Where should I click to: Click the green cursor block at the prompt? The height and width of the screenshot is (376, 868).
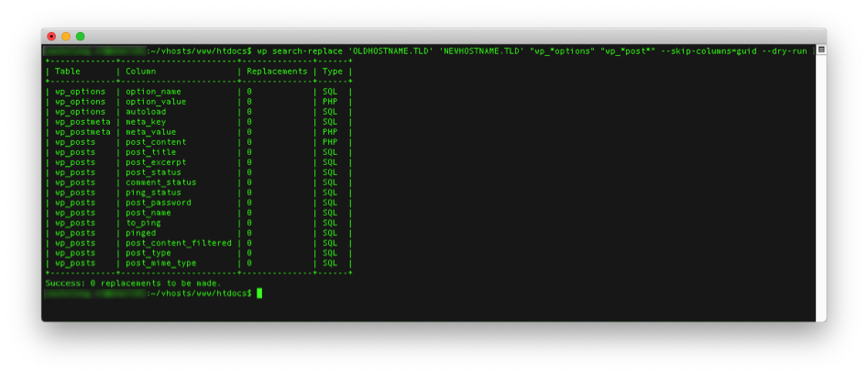259,293
